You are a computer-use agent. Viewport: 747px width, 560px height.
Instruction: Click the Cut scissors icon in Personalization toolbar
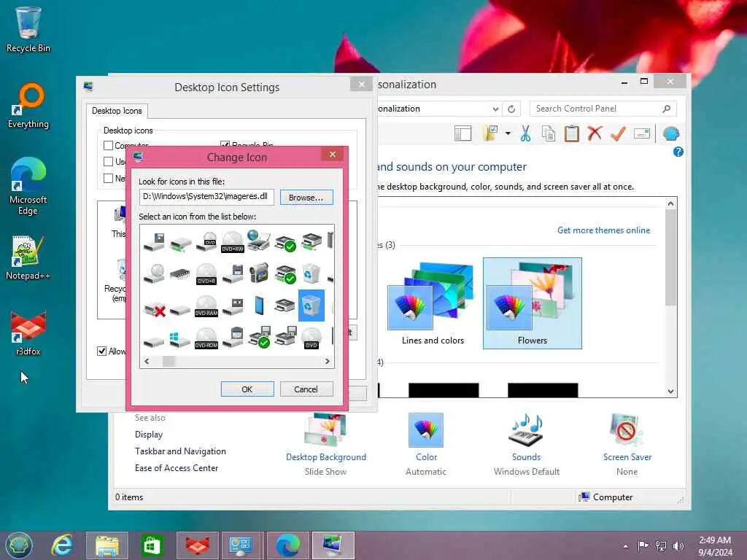point(525,134)
